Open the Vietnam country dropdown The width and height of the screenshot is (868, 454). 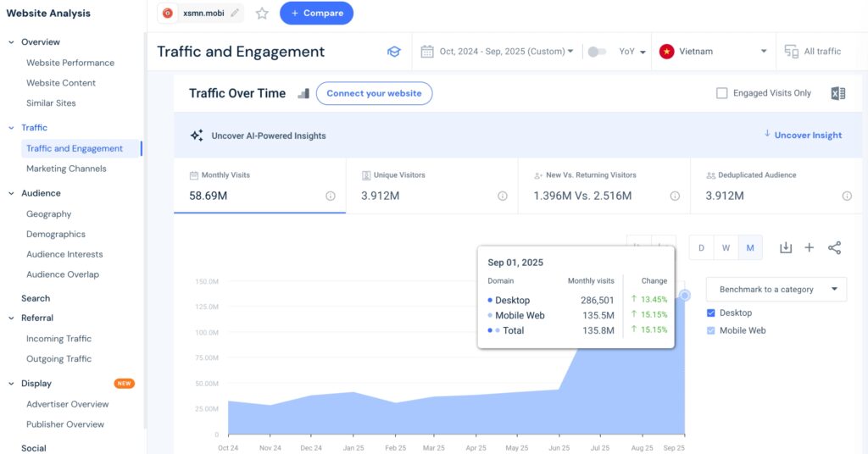[x=716, y=52]
